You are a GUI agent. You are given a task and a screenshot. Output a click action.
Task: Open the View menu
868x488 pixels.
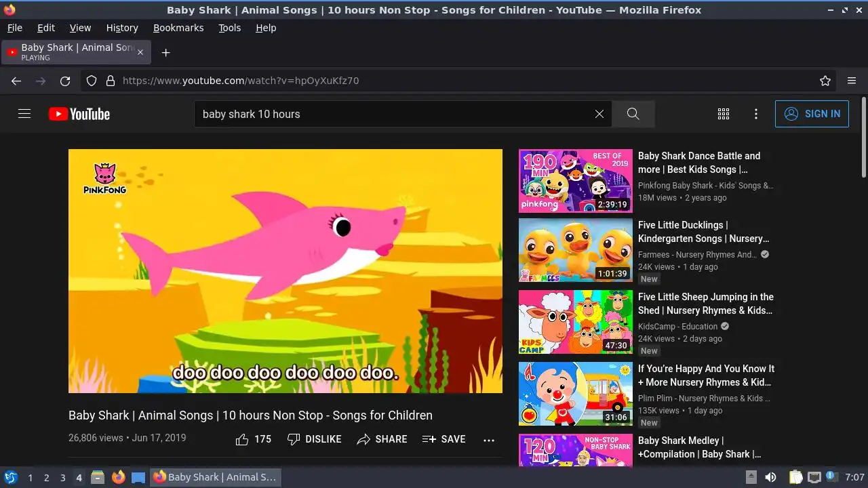[x=80, y=28]
